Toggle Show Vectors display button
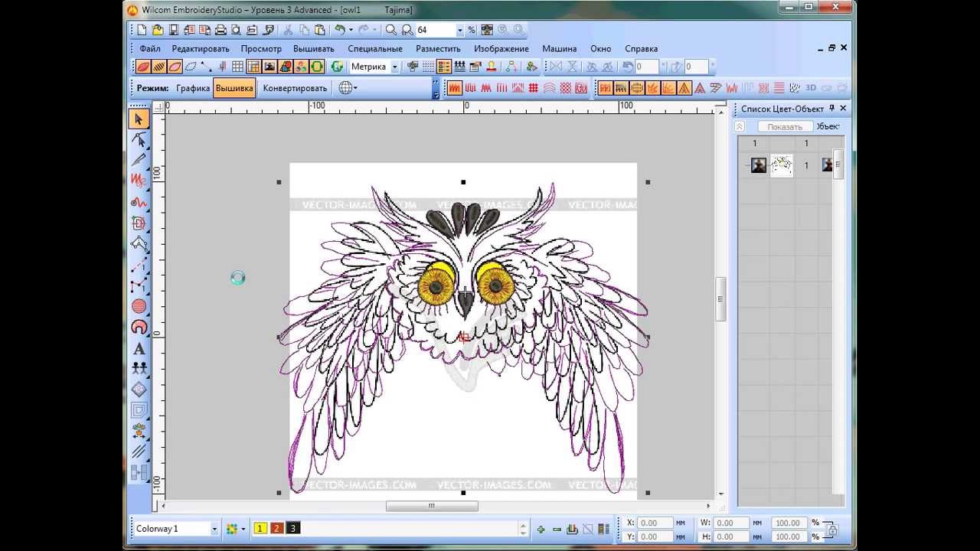The width and height of the screenshot is (980, 551). 285,67
